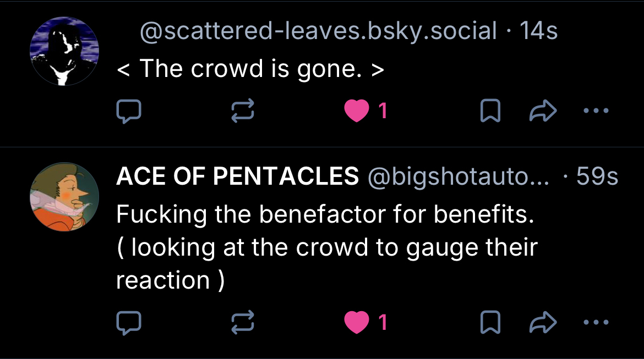Screen dimensions: 644x359
Task: Share the ACE OF PENTACLES post
Action: [543, 322]
